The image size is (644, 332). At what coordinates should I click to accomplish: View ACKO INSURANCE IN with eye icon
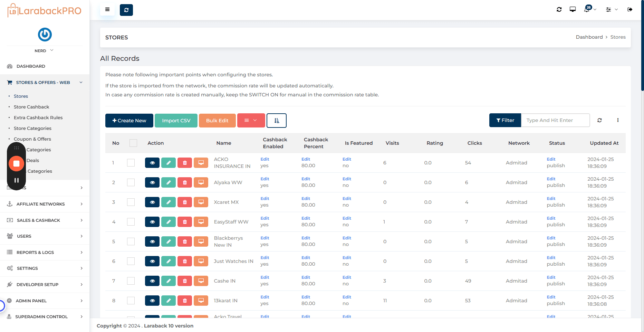[152, 163]
